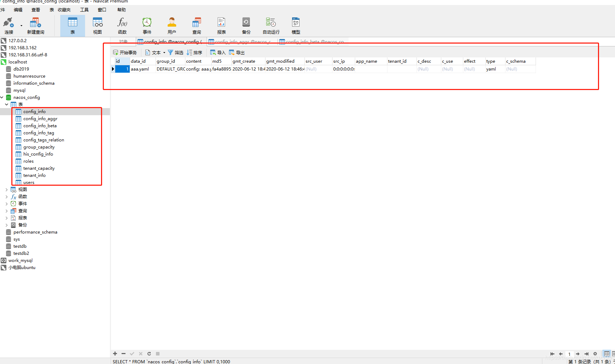Click the page number input field
The height and width of the screenshot is (364, 615).
570,354
